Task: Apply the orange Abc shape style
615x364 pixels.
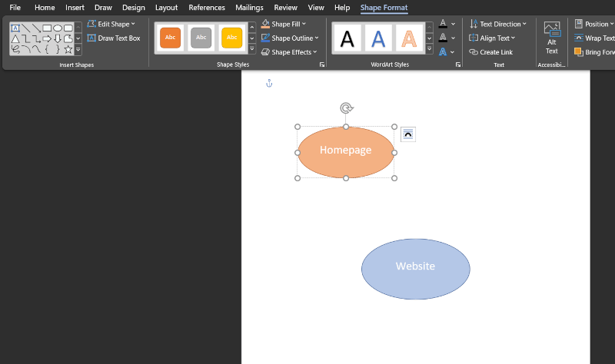Action: click(x=171, y=38)
